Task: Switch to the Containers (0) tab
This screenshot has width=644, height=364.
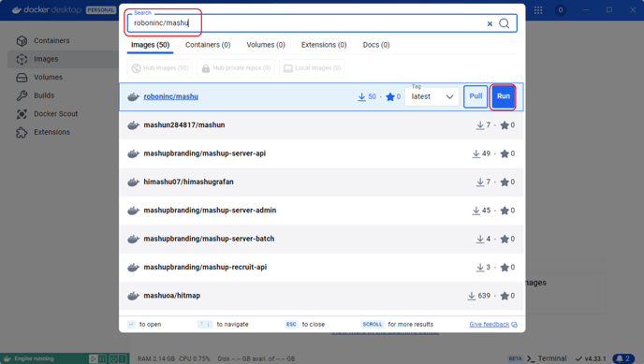Action: (x=208, y=45)
